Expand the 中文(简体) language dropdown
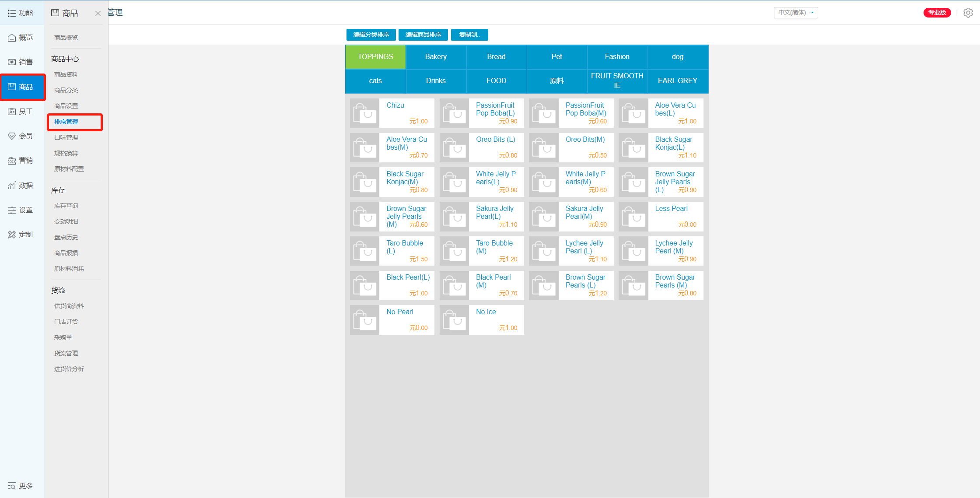The width and height of the screenshot is (980, 498). click(795, 13)
